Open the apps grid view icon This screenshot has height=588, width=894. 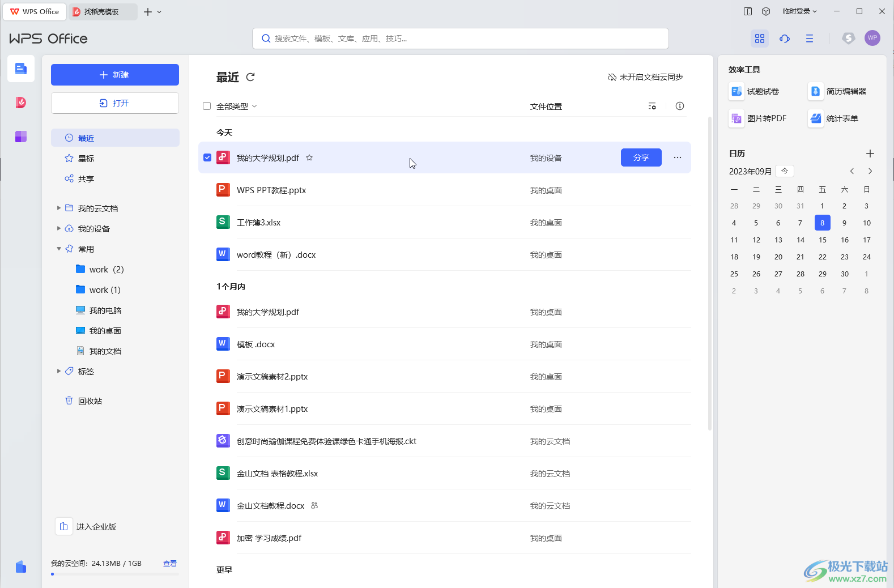tap(760, 39)
